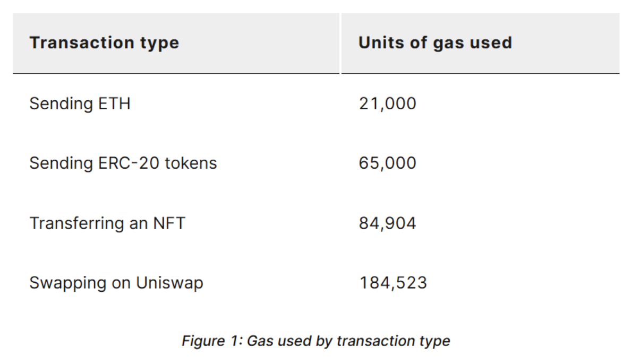This screenshot has height=364, width=632.
Task: Click the word Uniswap in fourth row
Action: (x=169, y=283)
